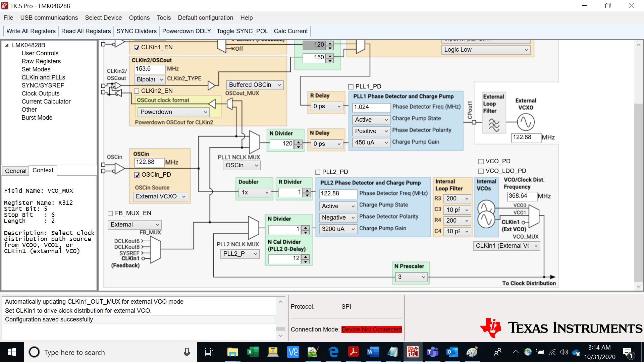Open the PLL1 Charge Pump Gain dropdown
Viewport: 644px width, 362px height.
[371, 142]
